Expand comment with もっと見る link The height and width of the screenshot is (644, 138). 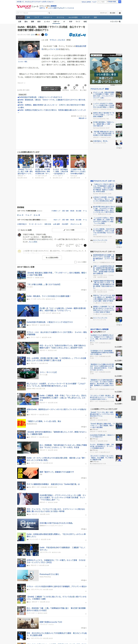pos(33,242)
